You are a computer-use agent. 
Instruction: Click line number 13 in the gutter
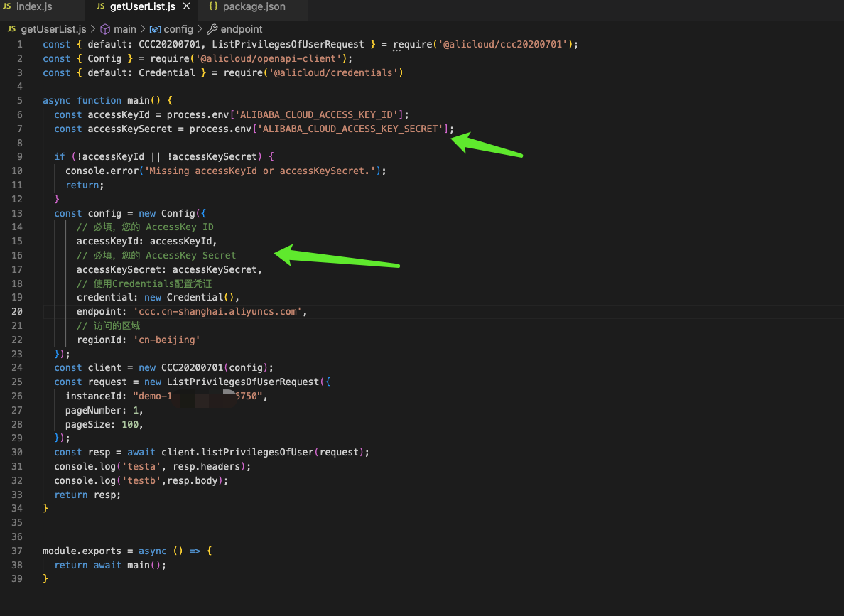click(x=16, y=213)
